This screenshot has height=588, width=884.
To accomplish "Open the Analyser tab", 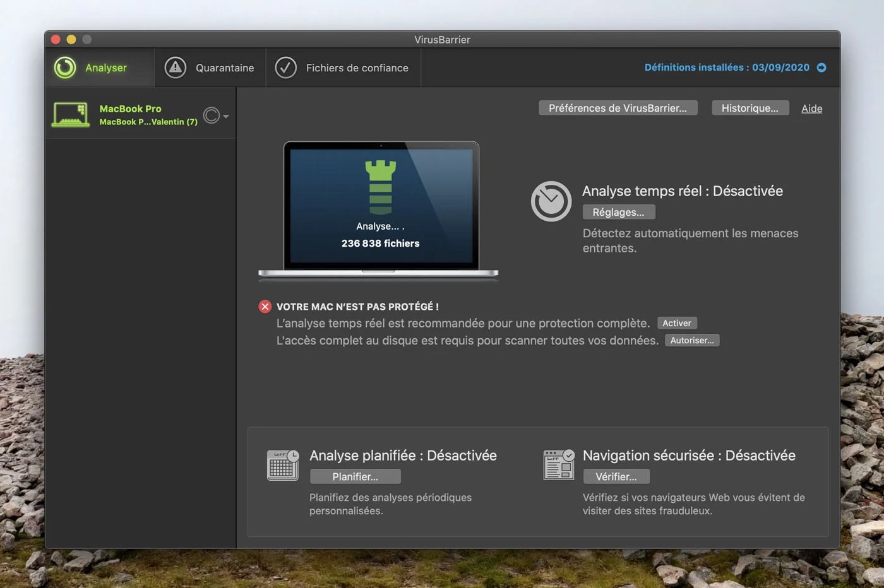I will (x=100, y=68).
